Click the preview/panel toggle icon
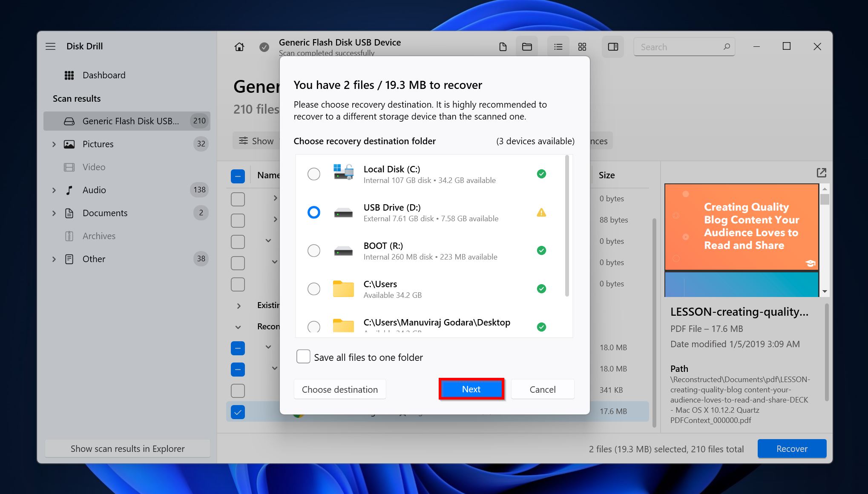Screen dimensions: 868x494 (x=613, y=46)
